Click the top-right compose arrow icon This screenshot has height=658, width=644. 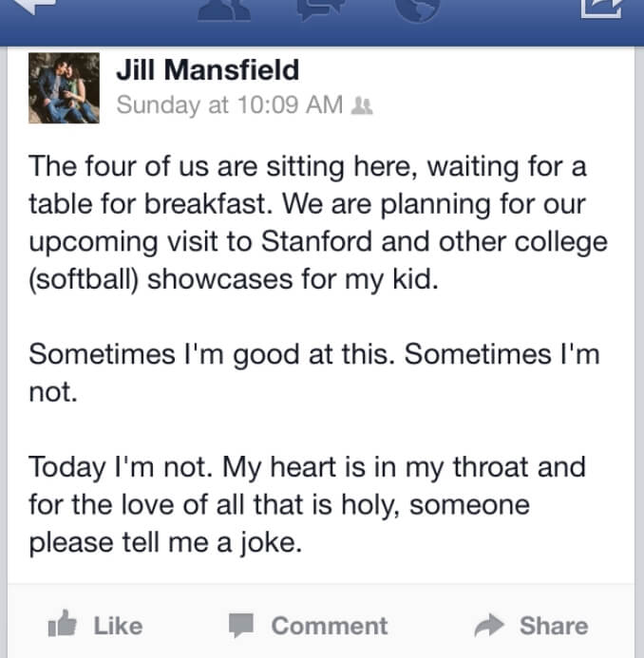click(601, 9)
